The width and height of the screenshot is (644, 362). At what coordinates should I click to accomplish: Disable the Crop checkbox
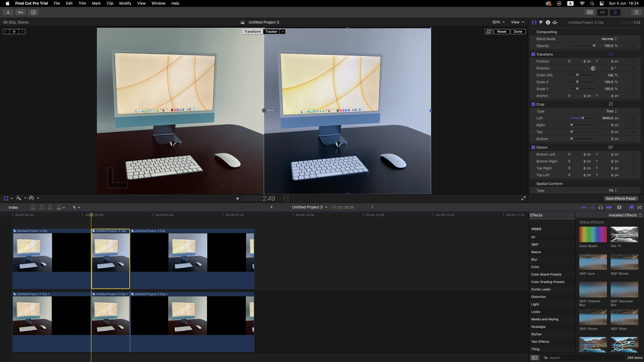(533, 104)
